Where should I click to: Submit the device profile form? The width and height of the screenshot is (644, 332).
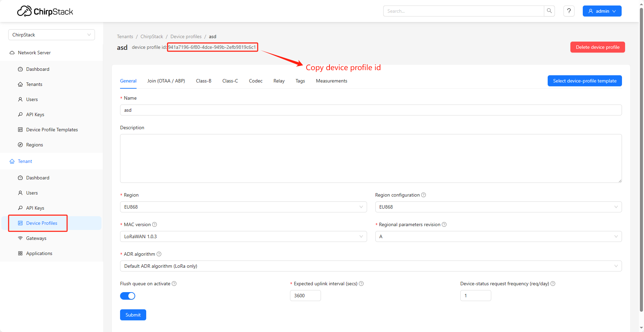pos(133,315)
